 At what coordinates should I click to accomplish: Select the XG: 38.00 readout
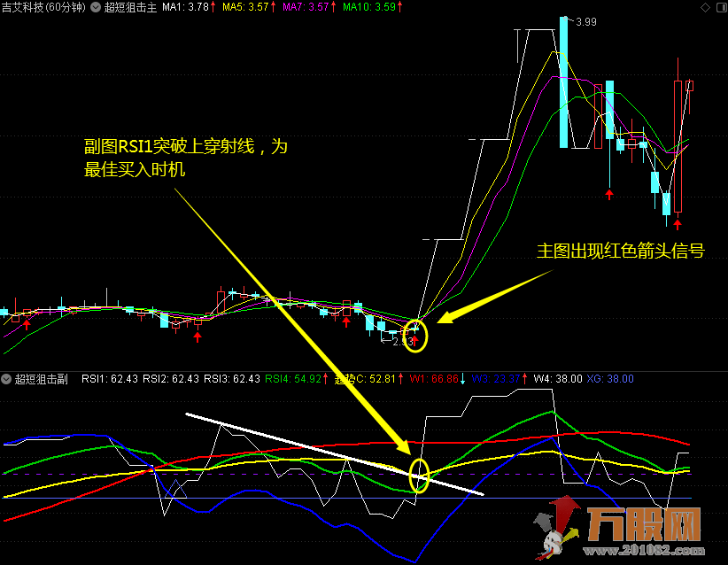(610, 379)
